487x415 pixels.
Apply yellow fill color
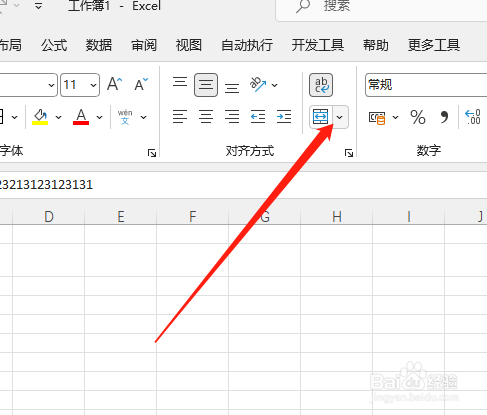tap(40, 117)
